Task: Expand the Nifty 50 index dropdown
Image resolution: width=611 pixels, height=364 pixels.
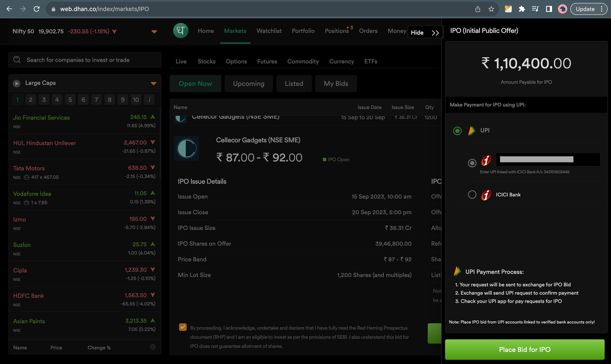Action: tap(154, 31)
